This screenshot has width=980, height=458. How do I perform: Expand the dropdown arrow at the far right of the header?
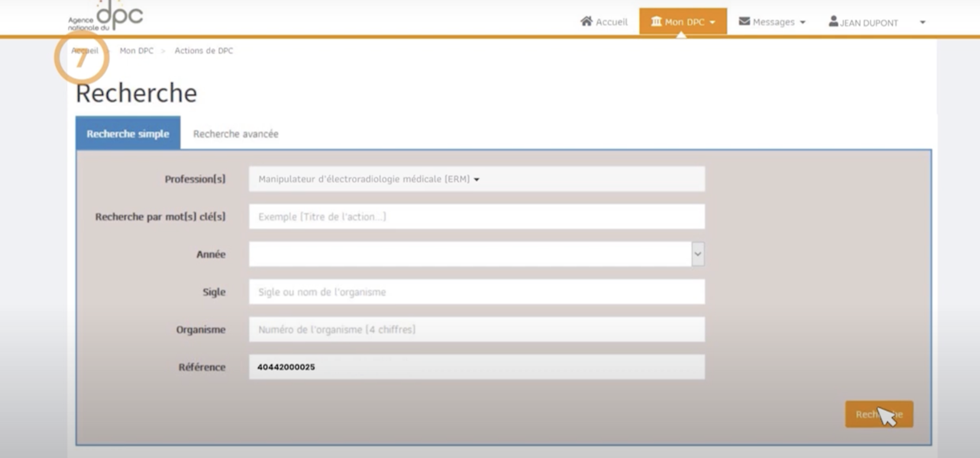pyautogui.click(x=922, y=22)
